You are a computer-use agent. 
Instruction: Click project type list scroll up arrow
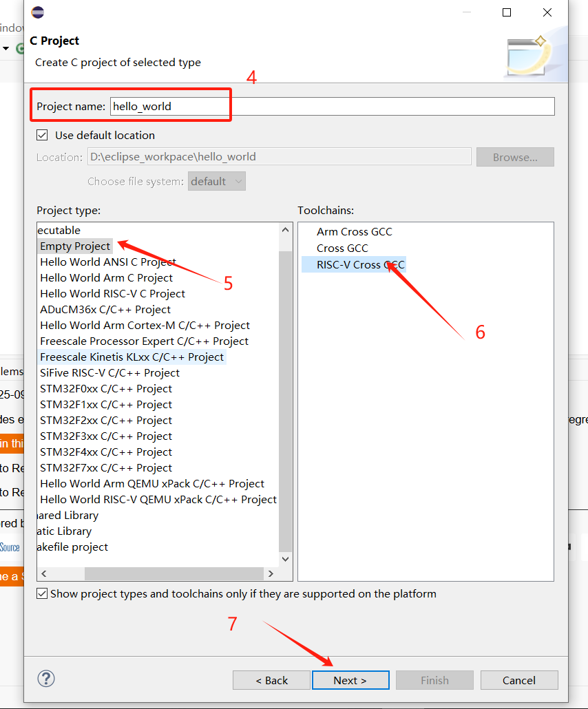pos(286,230)
